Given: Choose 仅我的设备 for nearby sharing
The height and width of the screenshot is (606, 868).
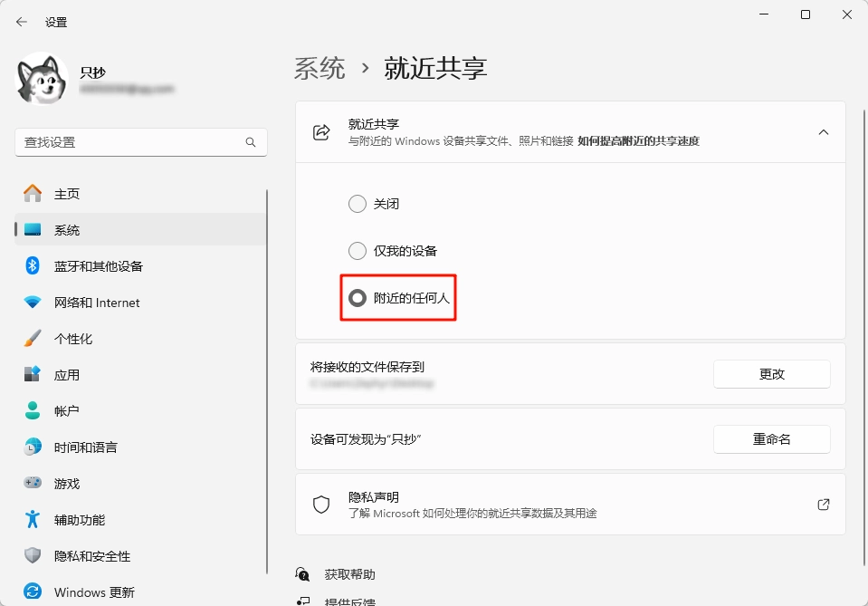Looking at the screenshot, I should [358, 250].
